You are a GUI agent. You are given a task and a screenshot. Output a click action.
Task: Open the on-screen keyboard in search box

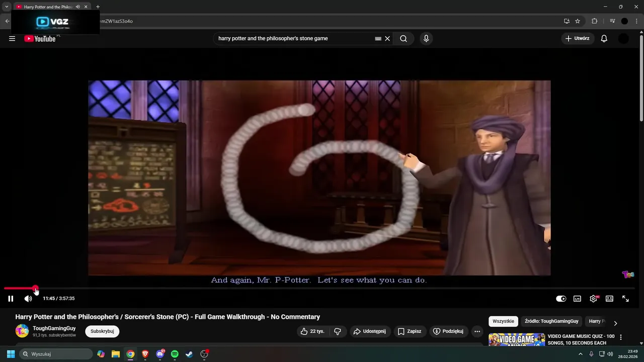[x=378, y=39]
